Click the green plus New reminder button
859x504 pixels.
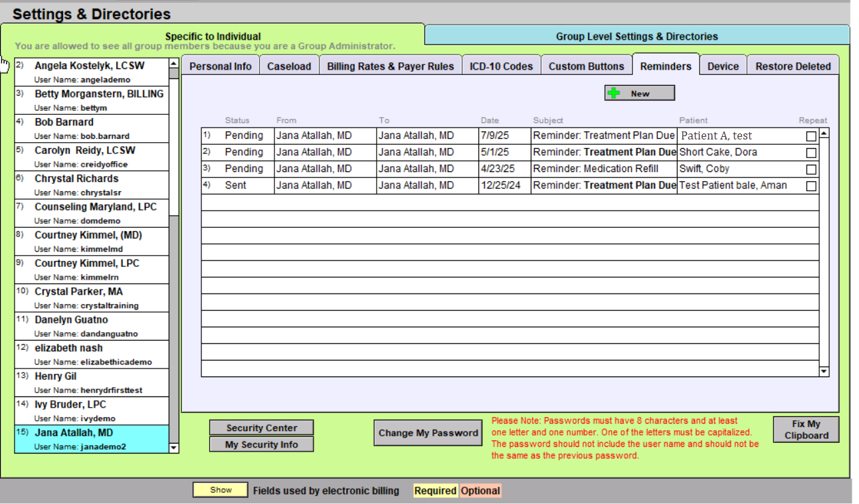tap(639, 94)
